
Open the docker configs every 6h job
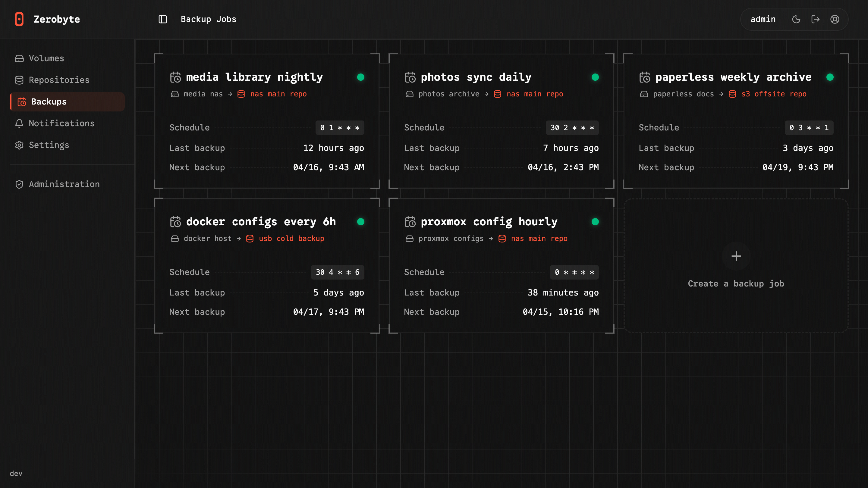click(x=267, y=266)
